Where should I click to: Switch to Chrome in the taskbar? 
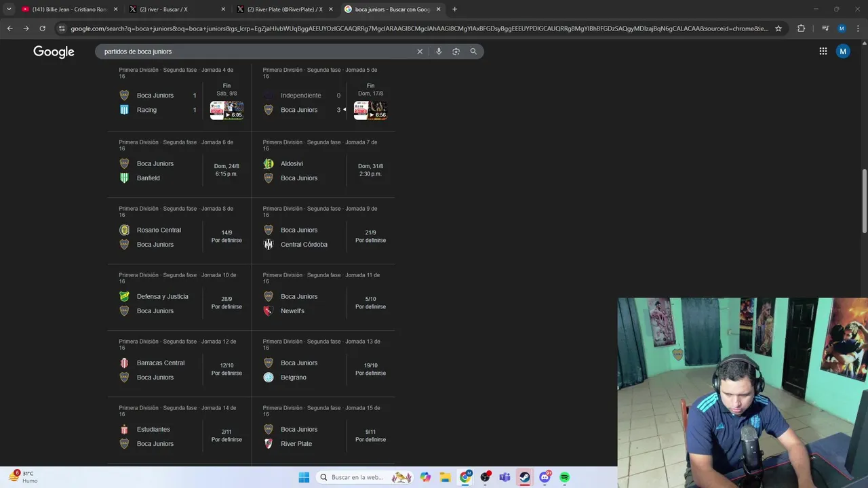[465, 477]
